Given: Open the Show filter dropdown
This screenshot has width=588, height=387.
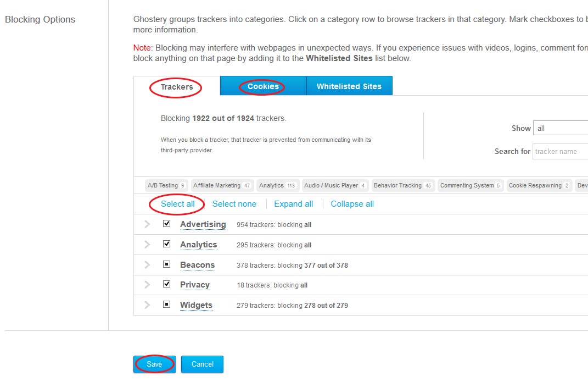Looking at the screenshot, I should (561, 128).
